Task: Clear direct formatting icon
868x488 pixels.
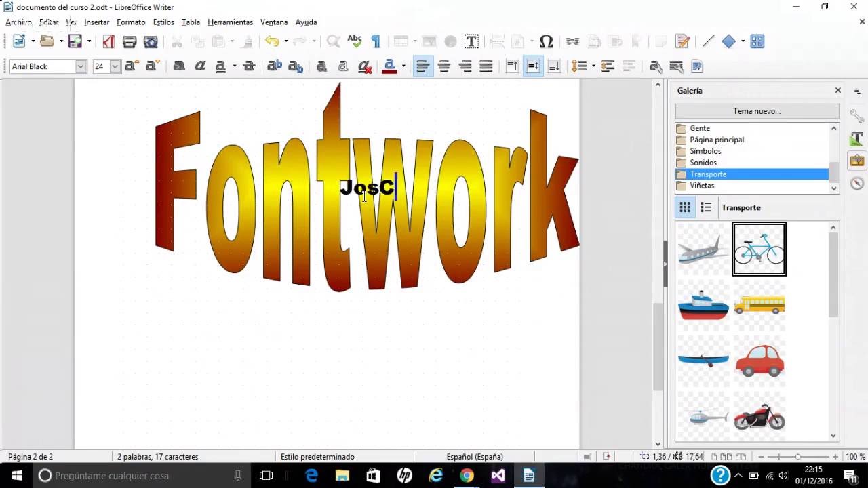Action: click(365, 66)
